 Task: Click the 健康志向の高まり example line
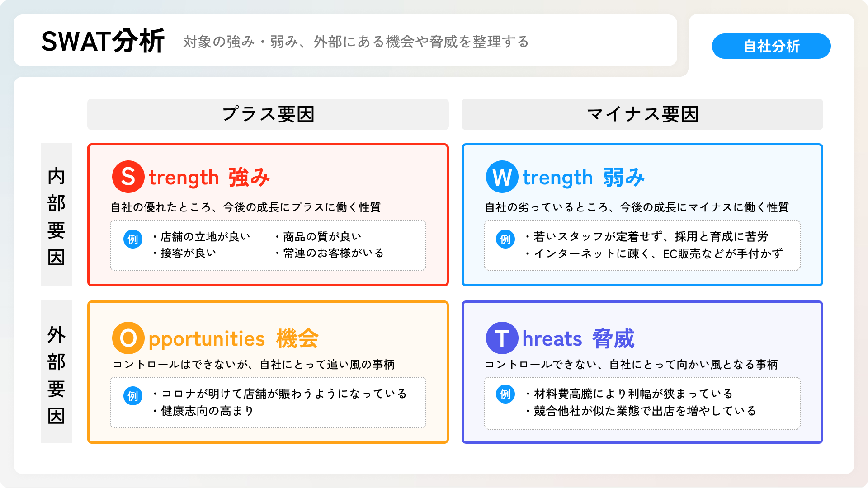point(207,411)
